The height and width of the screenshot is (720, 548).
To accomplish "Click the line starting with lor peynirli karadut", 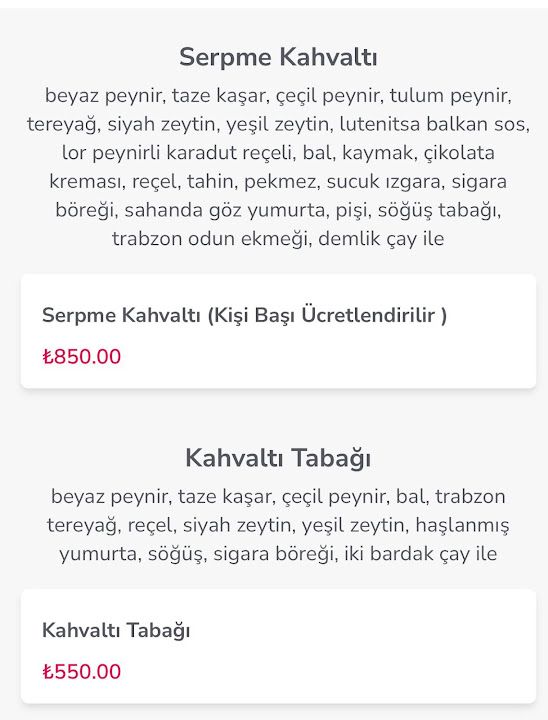I will [x=278, y=153].
